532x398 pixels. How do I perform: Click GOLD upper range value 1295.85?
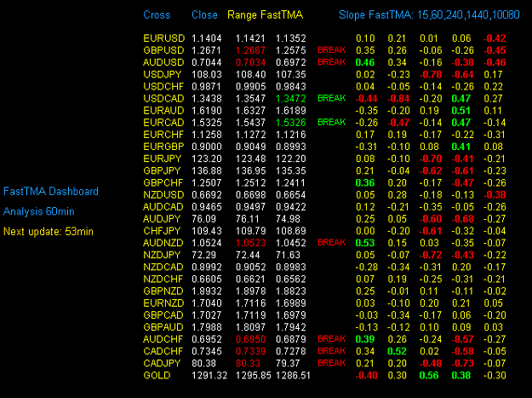click(254, 376)
